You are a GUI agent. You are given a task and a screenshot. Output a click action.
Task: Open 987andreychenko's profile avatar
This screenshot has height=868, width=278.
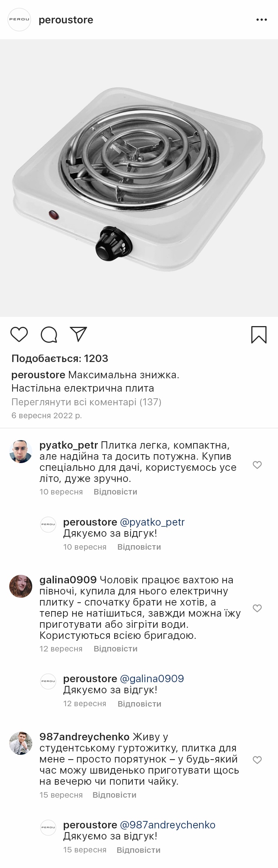pos(21,743)
